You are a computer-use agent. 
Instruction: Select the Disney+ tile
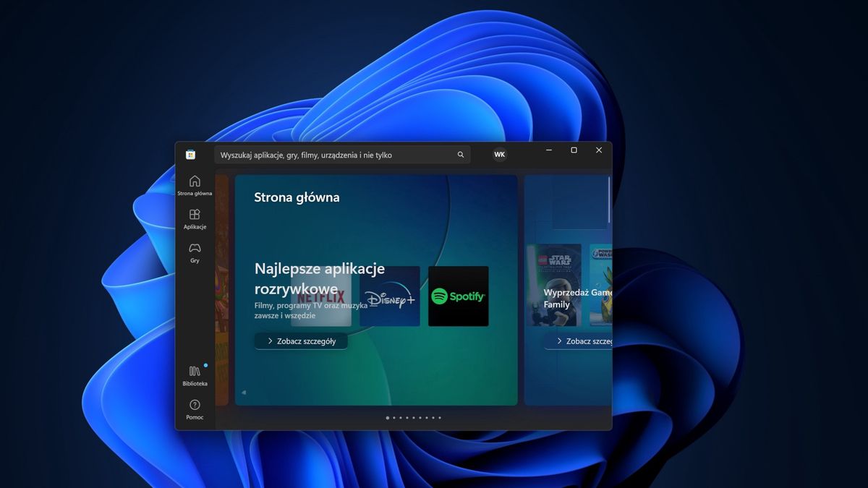389,295
